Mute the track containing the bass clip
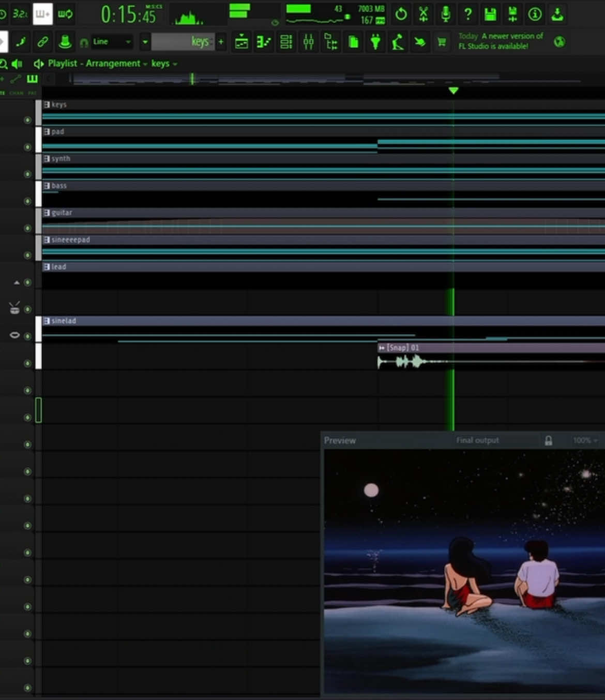This screenshot has width=605, height=700. click(27, 201)
